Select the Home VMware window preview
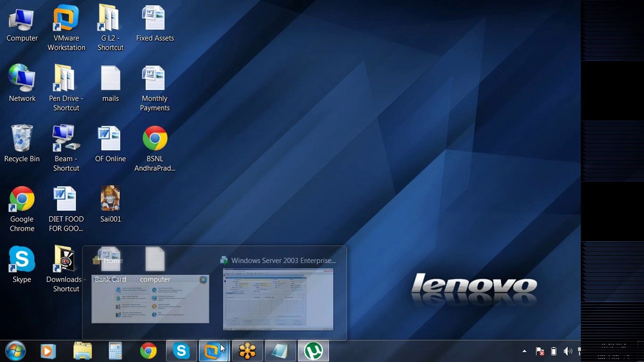Viewport: 644px width, 362px height. [x=150, y=299]
